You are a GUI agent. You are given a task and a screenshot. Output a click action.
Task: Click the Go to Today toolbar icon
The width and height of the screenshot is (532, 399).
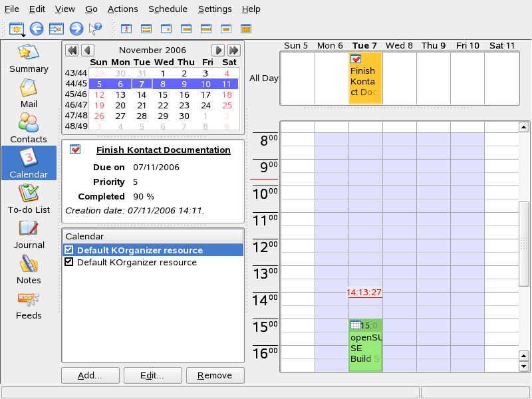[x=57, y=29]
